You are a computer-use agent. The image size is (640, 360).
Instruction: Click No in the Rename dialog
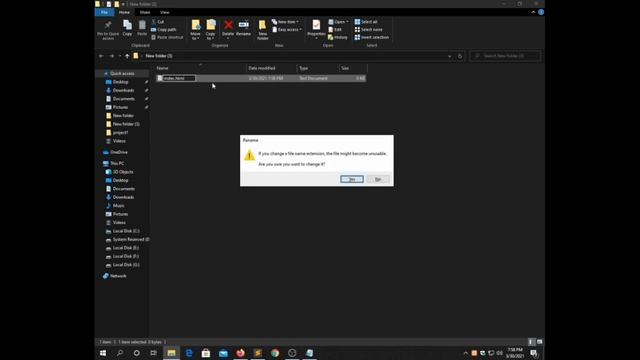[378, 179]
